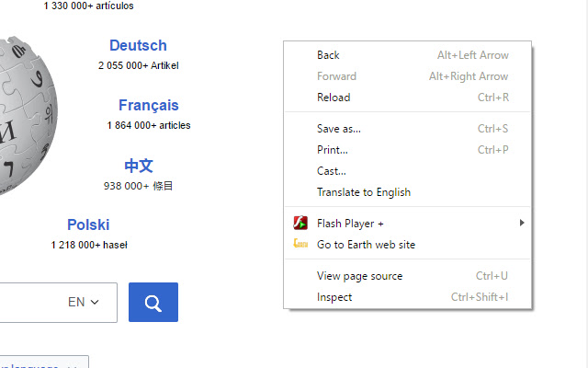Click the chevron next to EN
The width and height of the screenshot is (588, 368).
(x=95, y=302)
